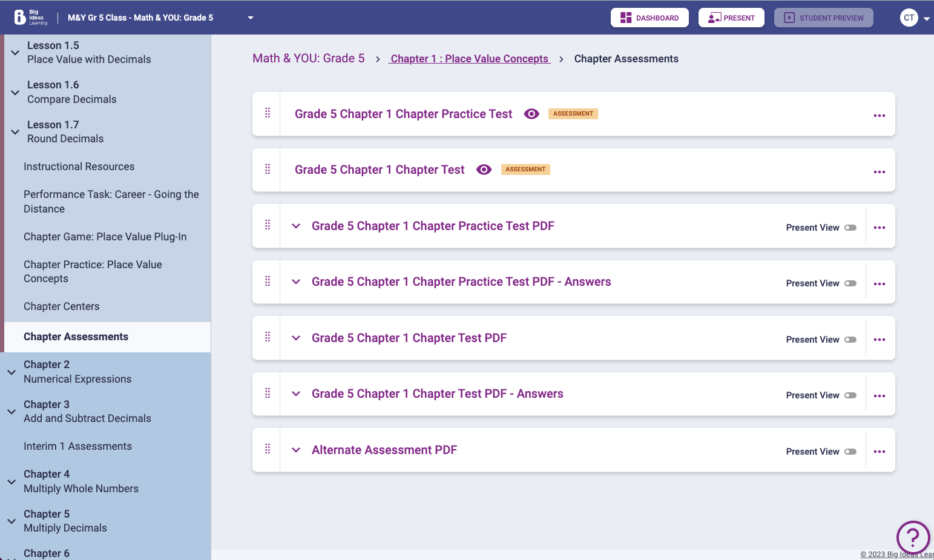Viewport: 934px width, 560px height.
Task: Expand Chapter 2 Numerical Expressions in sidebar
Action: tap(12, 372)
